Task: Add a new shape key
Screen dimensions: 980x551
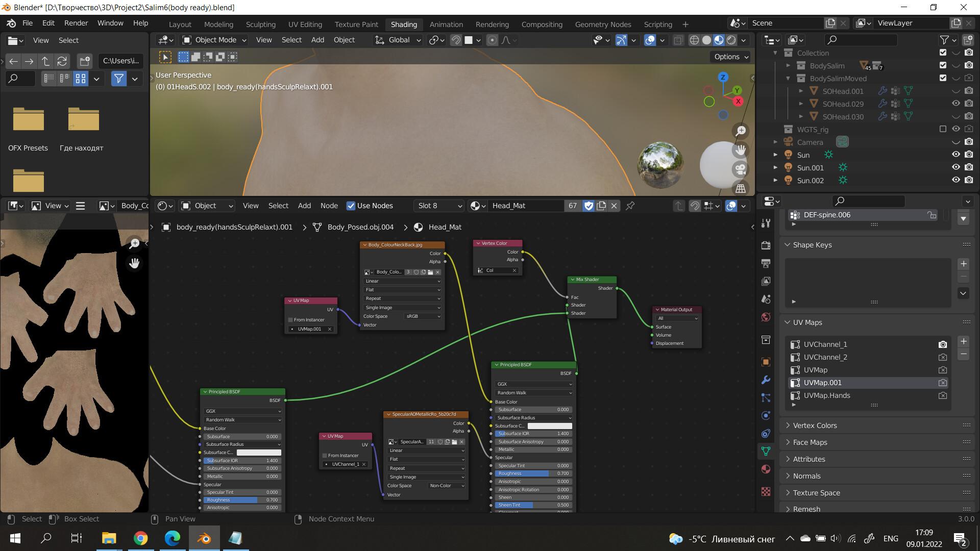Action: tap(963, 264)
